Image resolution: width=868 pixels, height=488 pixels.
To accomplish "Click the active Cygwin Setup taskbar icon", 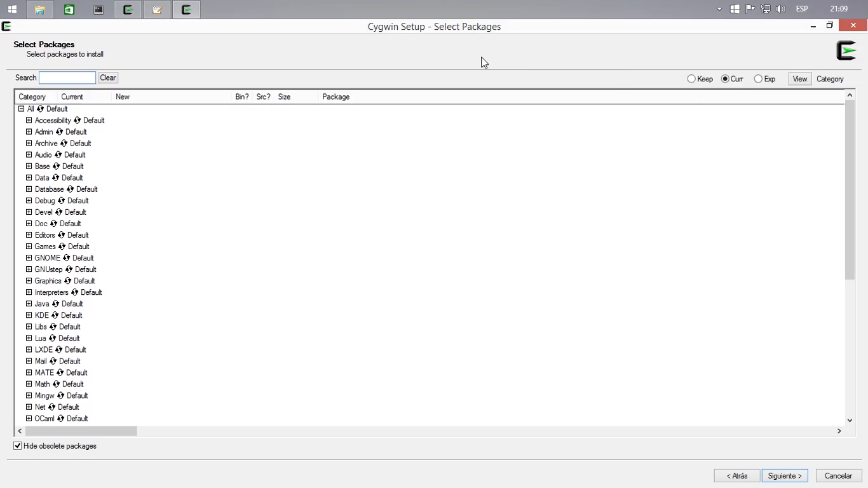I will pyautogui.click(x=186, y=9).
